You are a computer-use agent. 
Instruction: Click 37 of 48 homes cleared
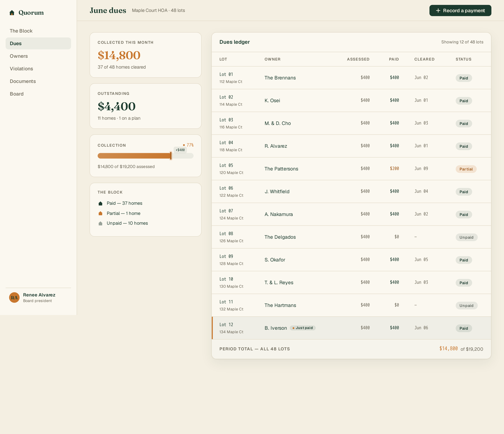pos(122,67)
